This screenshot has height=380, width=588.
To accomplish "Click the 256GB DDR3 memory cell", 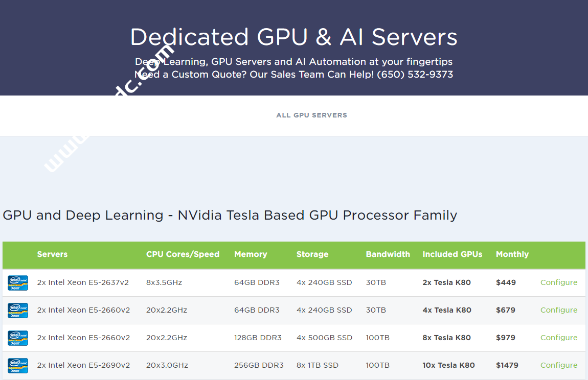I will 259,365.
